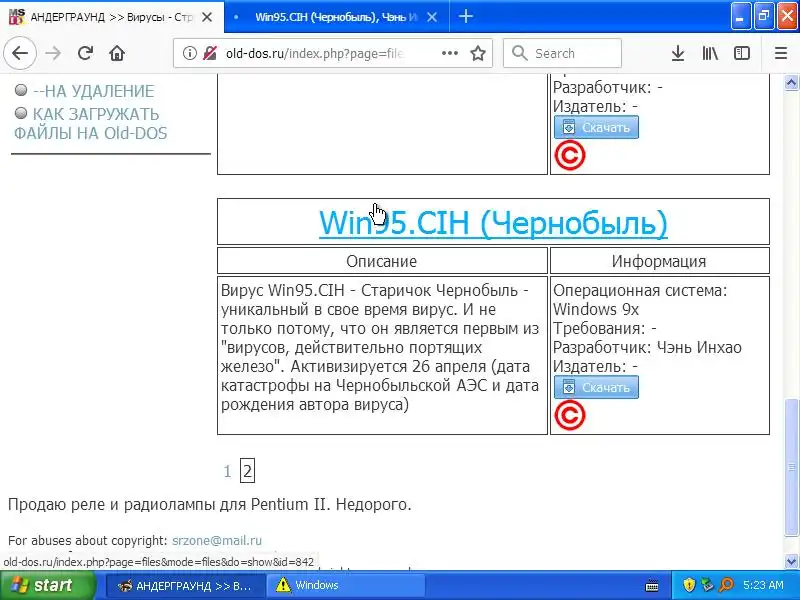Click the 5:23 AM clock

coord(763,585)
